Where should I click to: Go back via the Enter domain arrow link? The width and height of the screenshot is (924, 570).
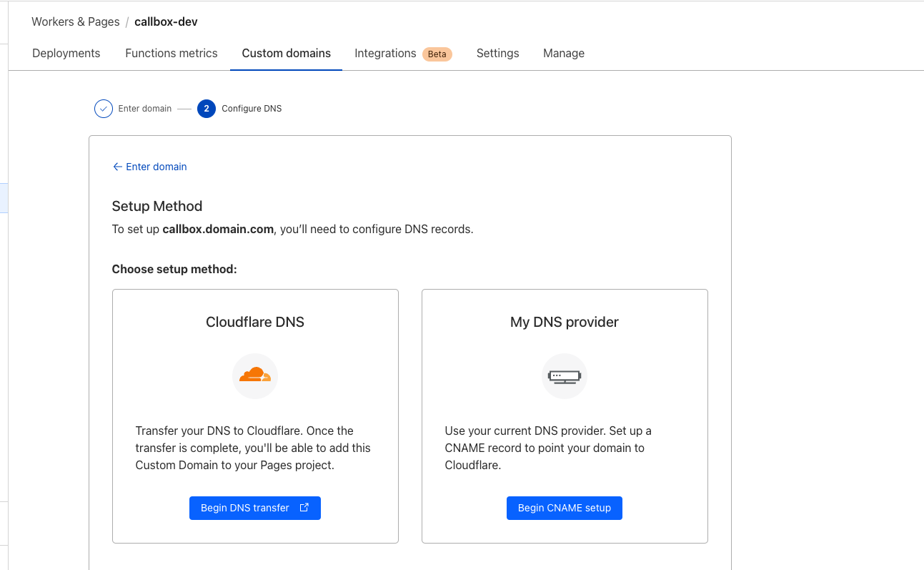pyautogui.click(x=149, y=167)
